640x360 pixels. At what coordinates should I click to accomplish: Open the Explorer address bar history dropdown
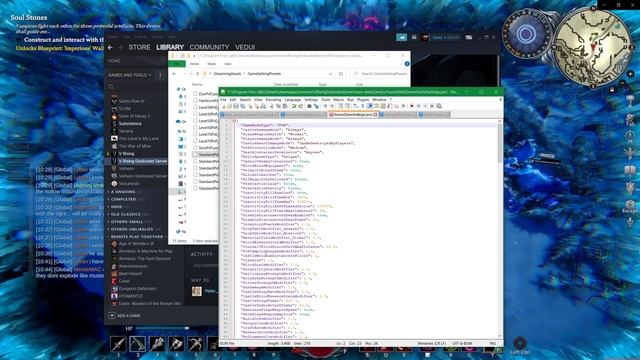pyautogui.click(x=330, y=74)
